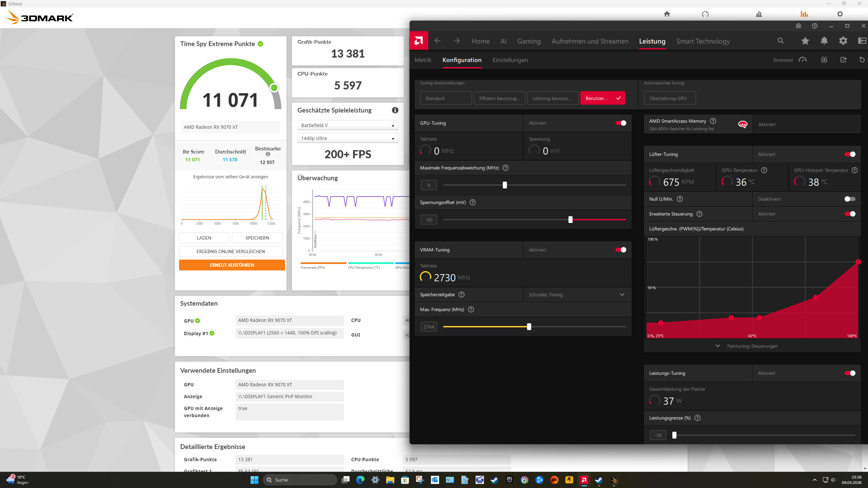The width and height of the screenshot is (868, 488).
Task: Click Max. Frequenz VRAM slider handle
Action: click(x=529, y=327)
